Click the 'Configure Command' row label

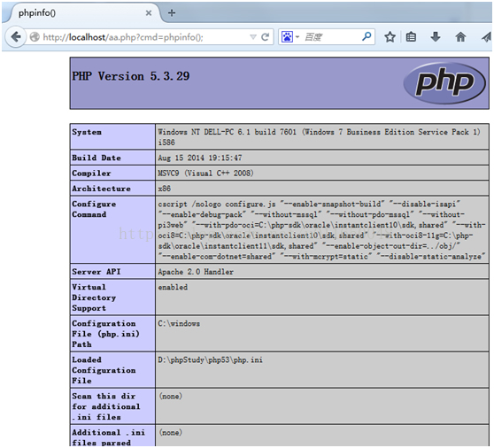tap(94, 210)
